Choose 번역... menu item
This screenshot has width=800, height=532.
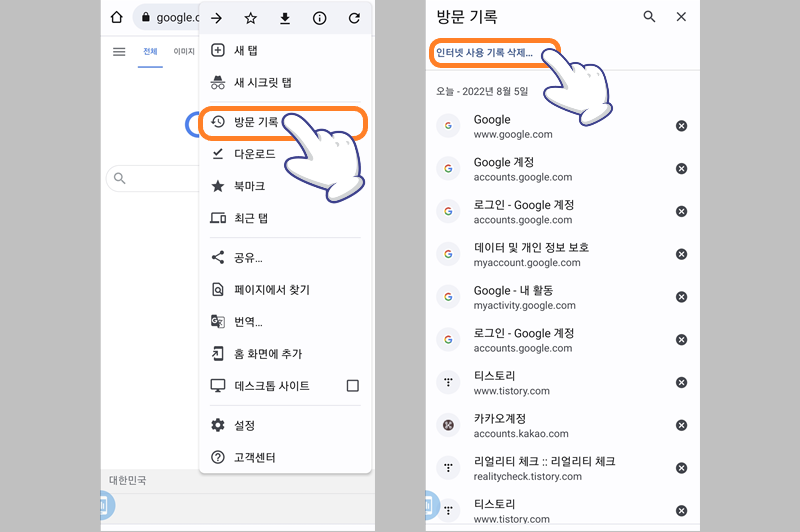point(285,321)
